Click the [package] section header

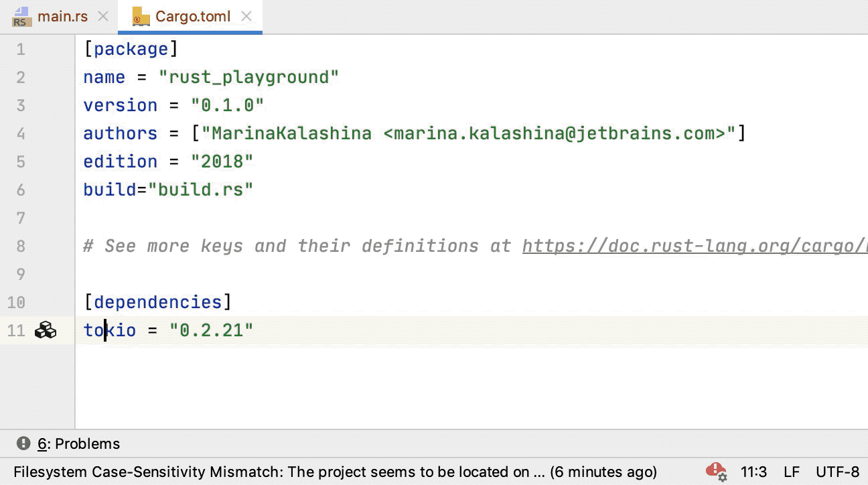pos(131,49)
